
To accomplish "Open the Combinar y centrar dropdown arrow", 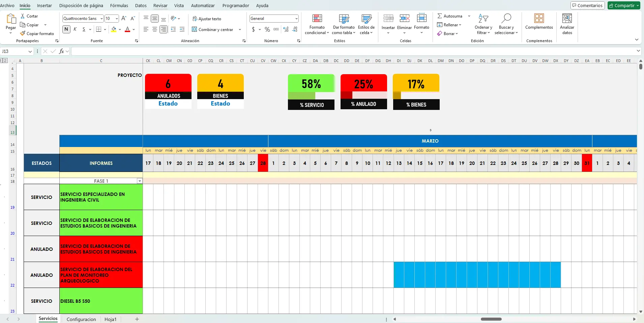I will coord(240,29).
